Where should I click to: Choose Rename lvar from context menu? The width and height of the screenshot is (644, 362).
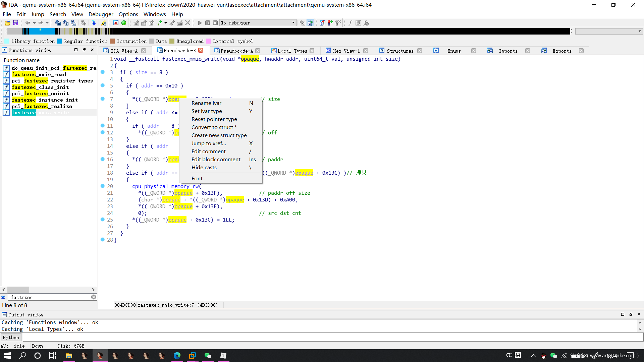coord(206,103)
